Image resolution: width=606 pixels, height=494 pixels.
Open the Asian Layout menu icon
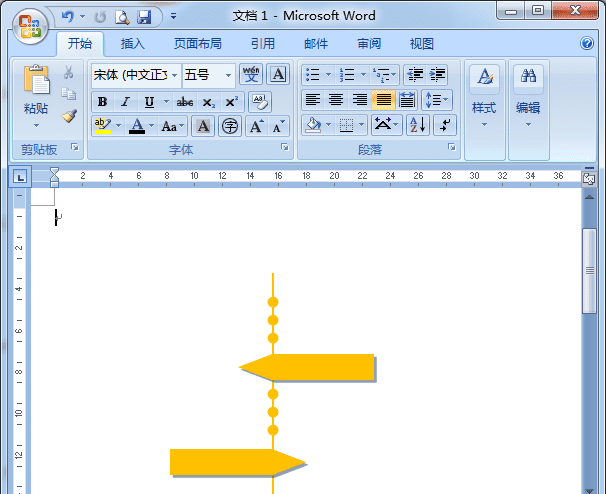point(386,125)
